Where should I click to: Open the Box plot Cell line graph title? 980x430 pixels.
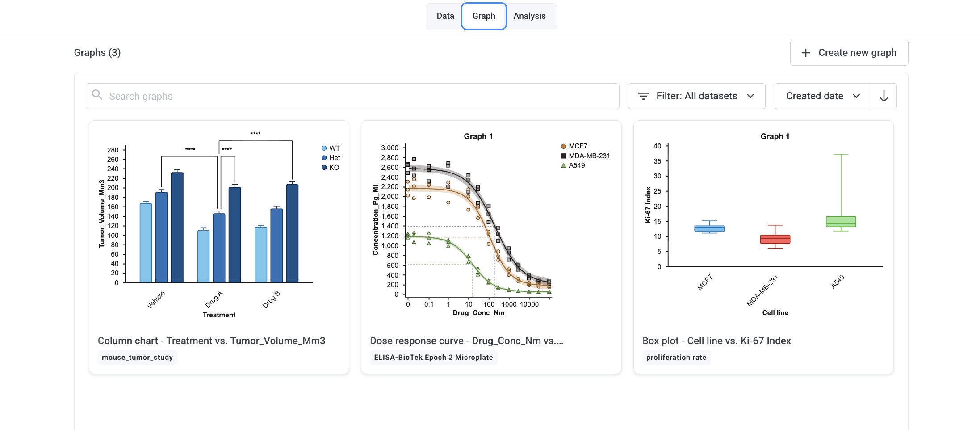[x=716, y=341]
